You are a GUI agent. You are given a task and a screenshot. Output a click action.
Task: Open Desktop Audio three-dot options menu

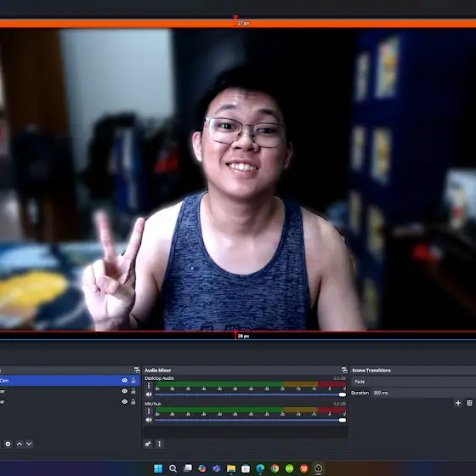tap(149, 386)
